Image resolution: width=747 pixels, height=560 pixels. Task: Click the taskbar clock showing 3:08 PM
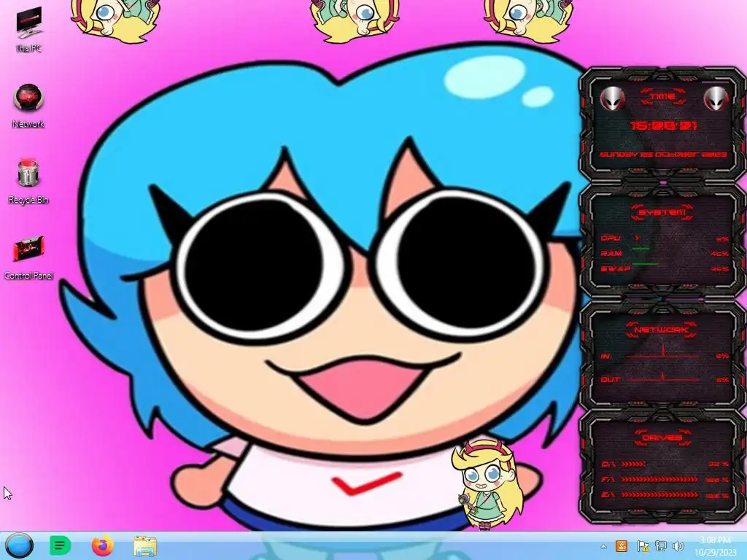point(716,546)
